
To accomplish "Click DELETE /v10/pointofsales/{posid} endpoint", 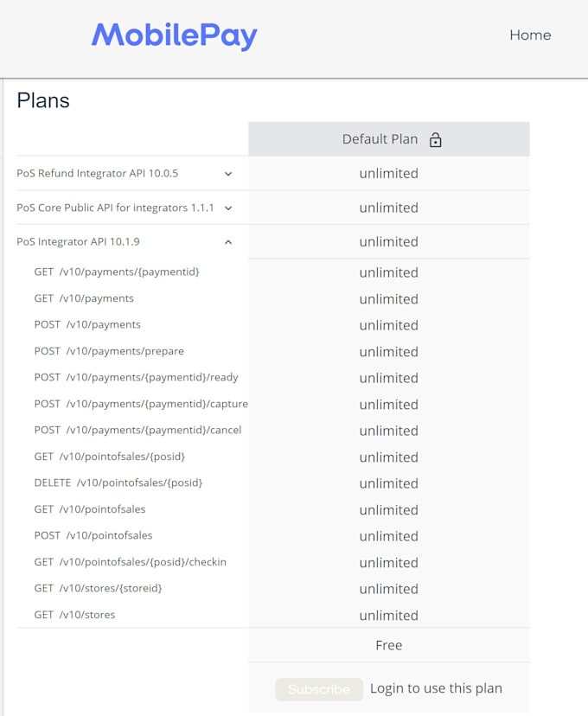I will [118, 483].
